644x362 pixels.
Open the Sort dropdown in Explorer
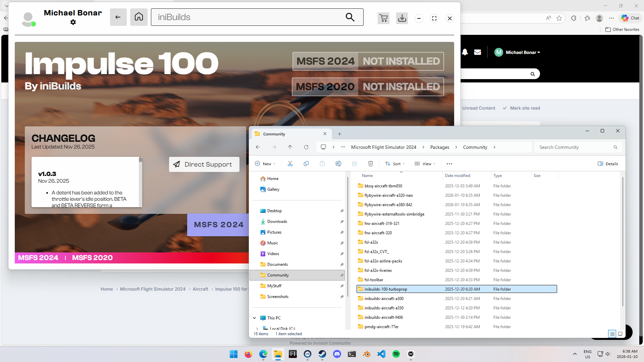click(395, 164)
